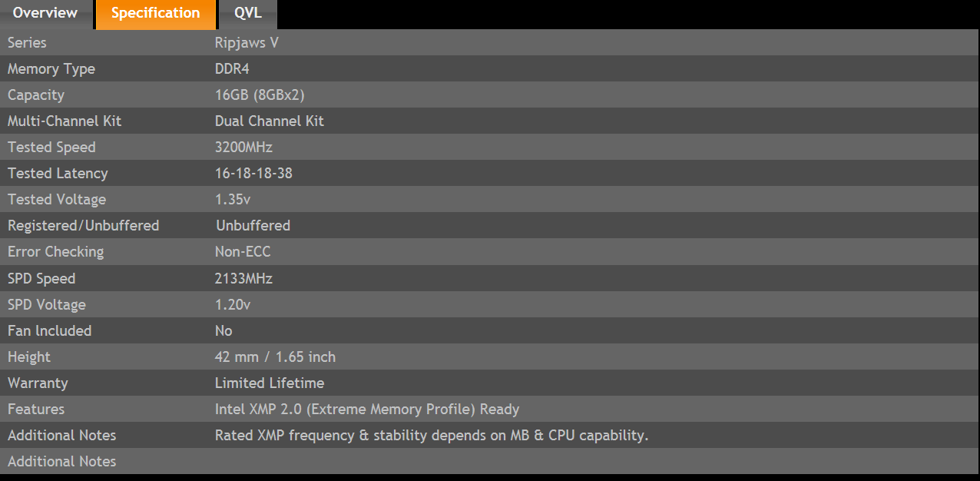Click the Fan Included row label
Screen dimensions: 980x481
(49, 331)
